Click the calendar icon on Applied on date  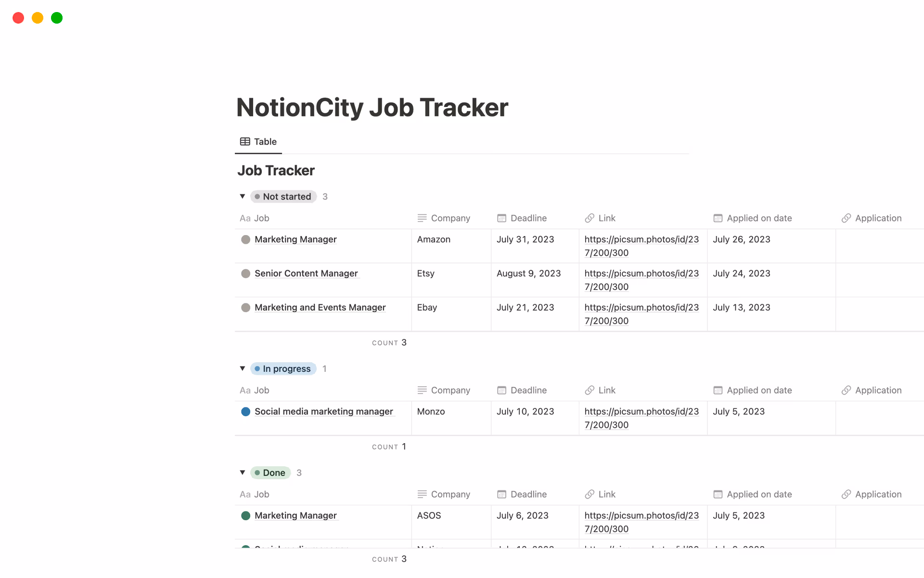718,218
